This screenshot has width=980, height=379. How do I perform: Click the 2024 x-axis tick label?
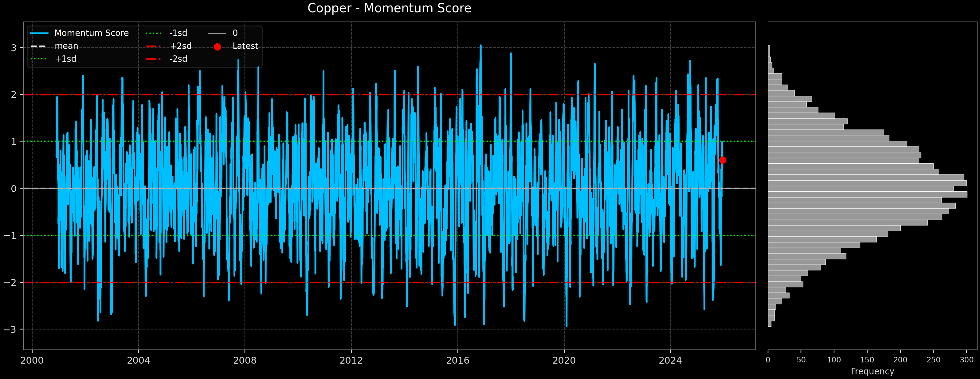tap(670, 360)
